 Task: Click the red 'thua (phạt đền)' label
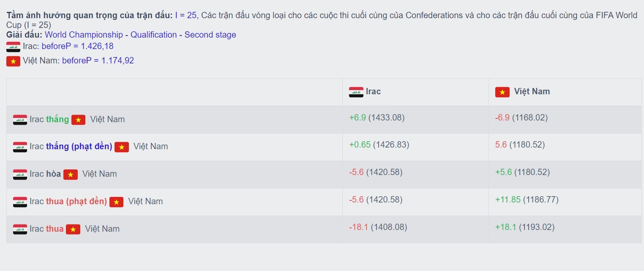point(76,201)
